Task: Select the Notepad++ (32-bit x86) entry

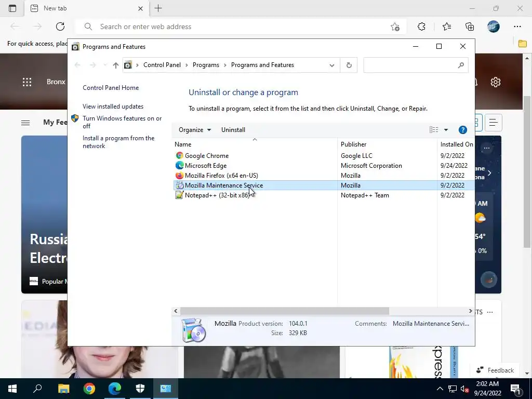Action: point(217,195)
